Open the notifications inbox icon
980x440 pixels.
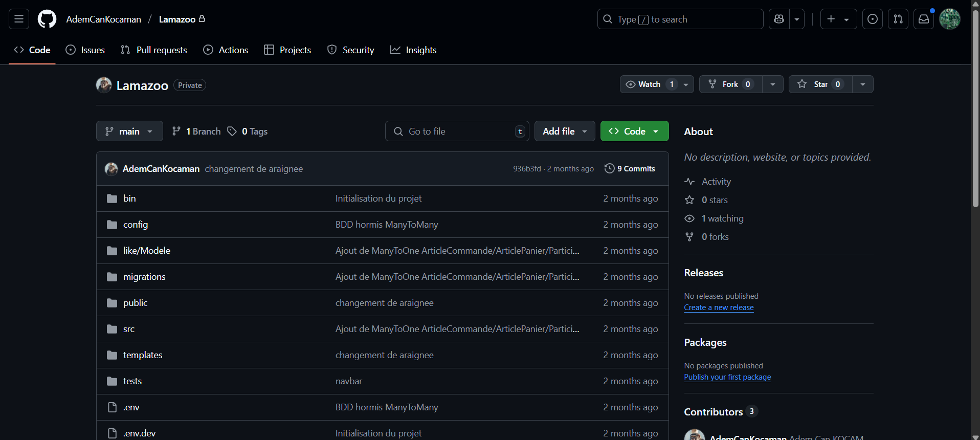[x=924, y=19]
